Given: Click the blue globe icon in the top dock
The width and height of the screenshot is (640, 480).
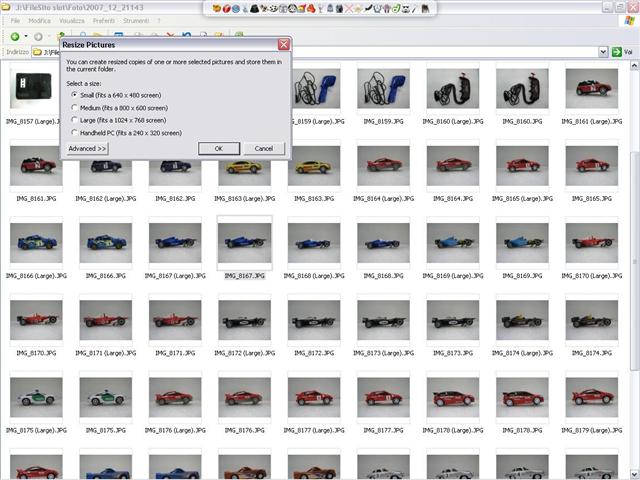Looking at the screenshot, I should pos(236,8).
